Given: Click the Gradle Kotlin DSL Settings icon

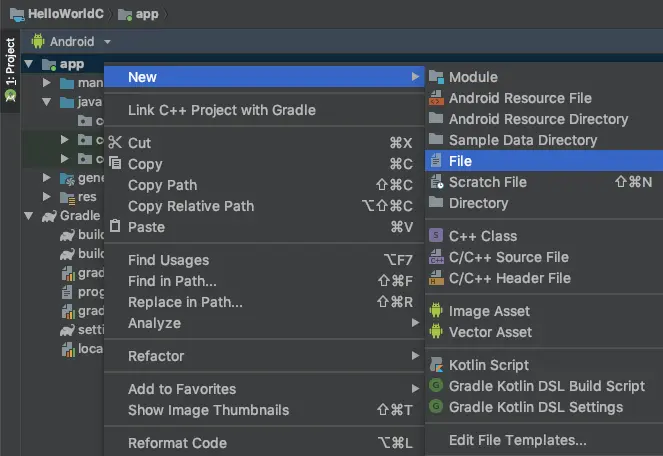Looking at the screenshot, I should (x=436, y=407).
